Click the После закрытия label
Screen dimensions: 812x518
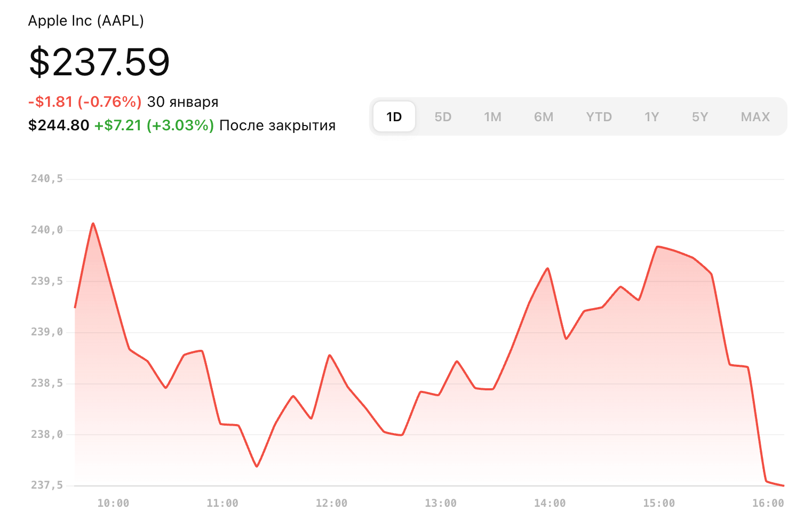tap(278, 125)
